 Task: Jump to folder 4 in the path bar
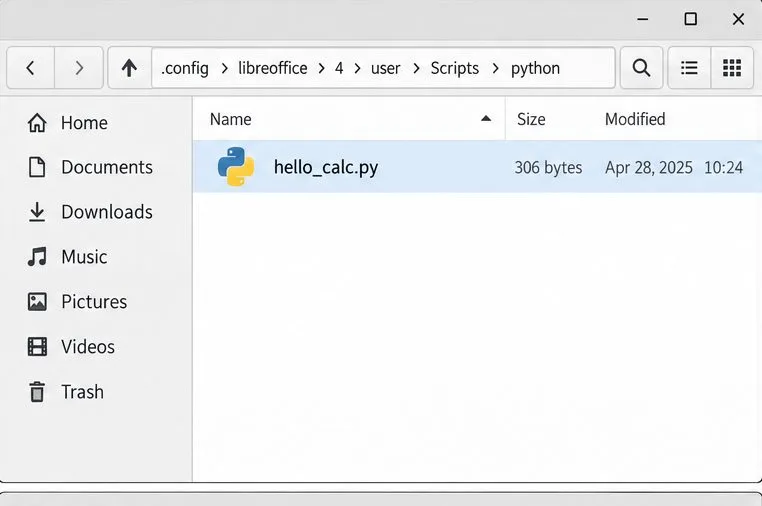click(x=339, y=68)
